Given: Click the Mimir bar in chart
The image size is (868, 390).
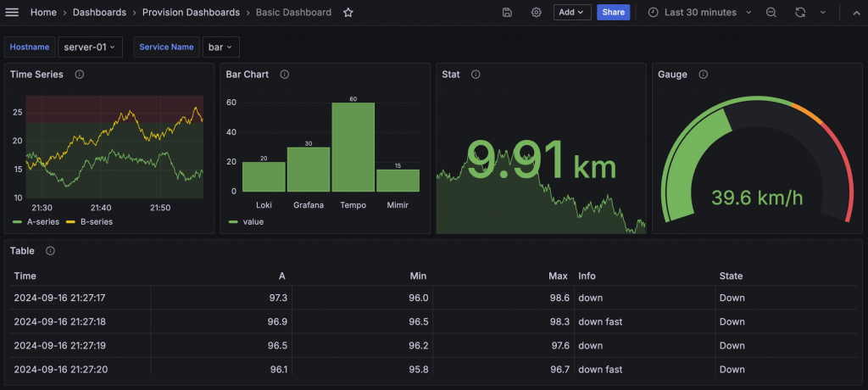Looking at the screenshot, I should 398,181.
